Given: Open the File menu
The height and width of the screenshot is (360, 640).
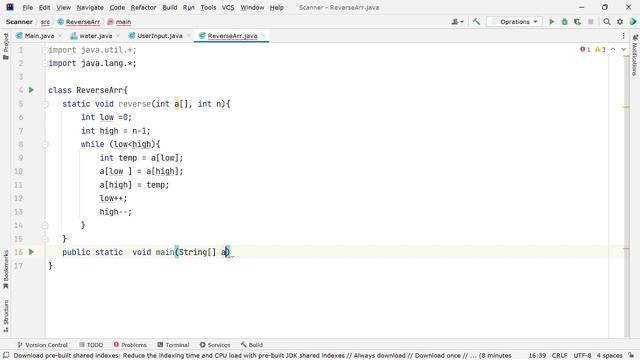Looking at the screenshot, I should click(27, 7).
